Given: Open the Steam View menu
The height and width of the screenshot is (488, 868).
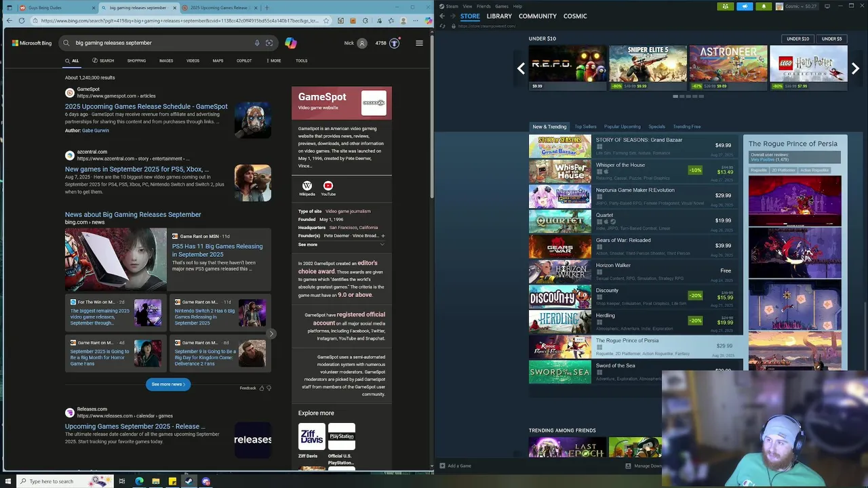Looking at the screenshot, I should [x=467, y=6].
